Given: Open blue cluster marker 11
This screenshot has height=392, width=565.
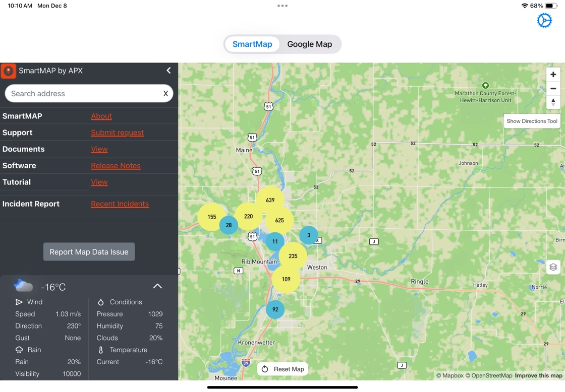Looking at the screenshot, I should pyautogui.click(x=275, y=241).
